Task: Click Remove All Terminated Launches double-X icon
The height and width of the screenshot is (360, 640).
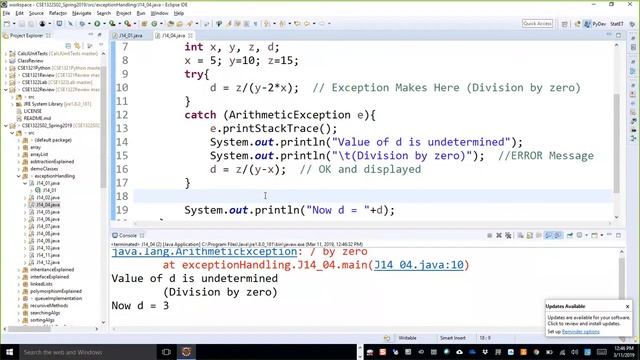Action: pos(508,236)
